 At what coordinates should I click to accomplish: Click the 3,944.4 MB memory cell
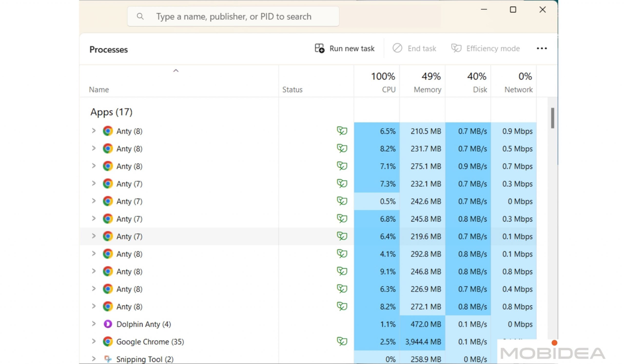coord(422,342)
